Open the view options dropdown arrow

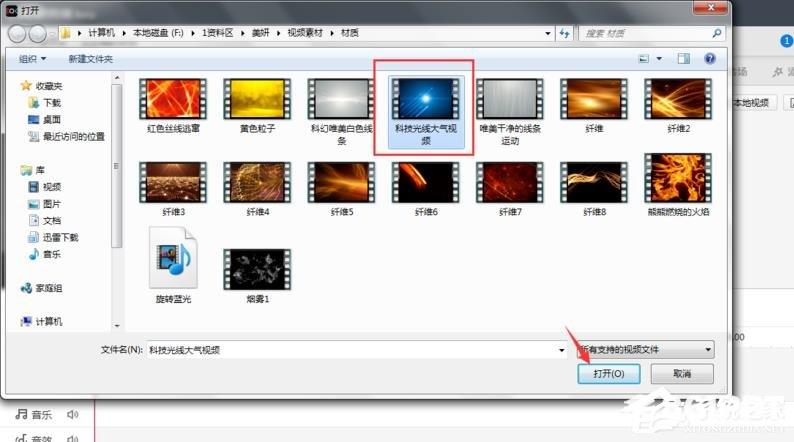659,59
